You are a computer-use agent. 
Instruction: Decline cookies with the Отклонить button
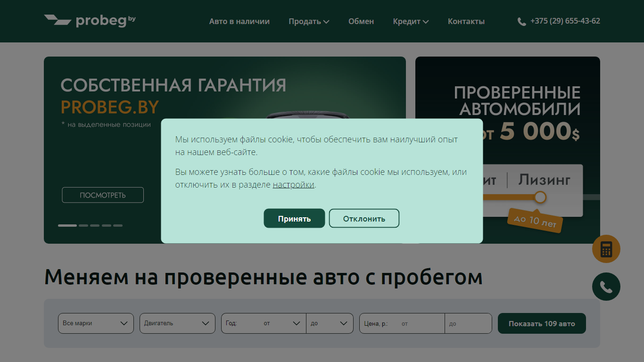pyautogui.click(x=364, y=218)
